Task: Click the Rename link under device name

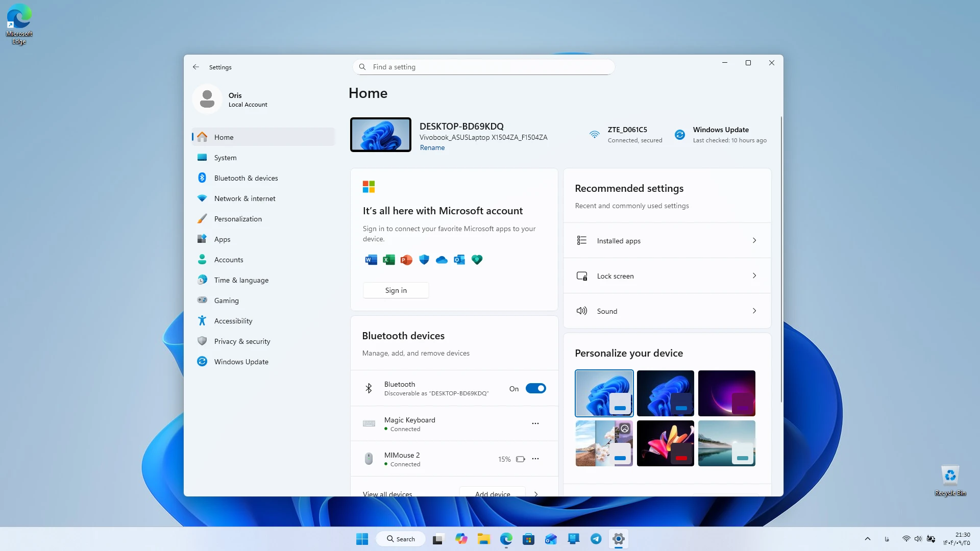Action: [x=432, y=147]
